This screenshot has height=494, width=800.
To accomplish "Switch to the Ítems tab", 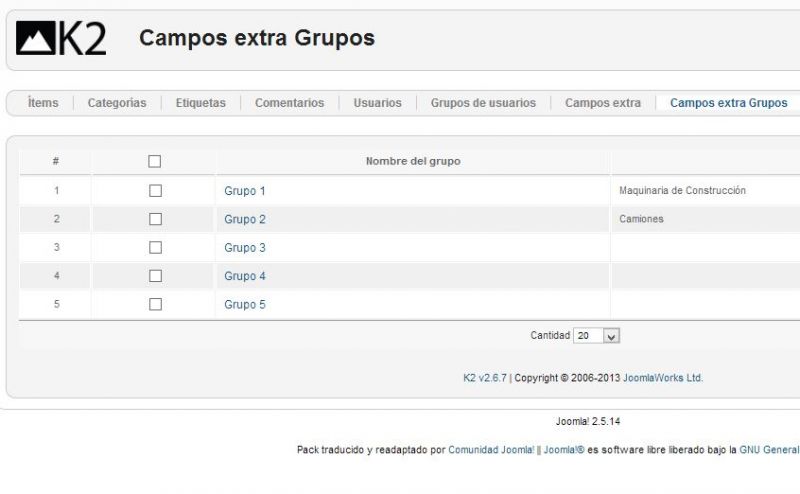I will point(43,103).
